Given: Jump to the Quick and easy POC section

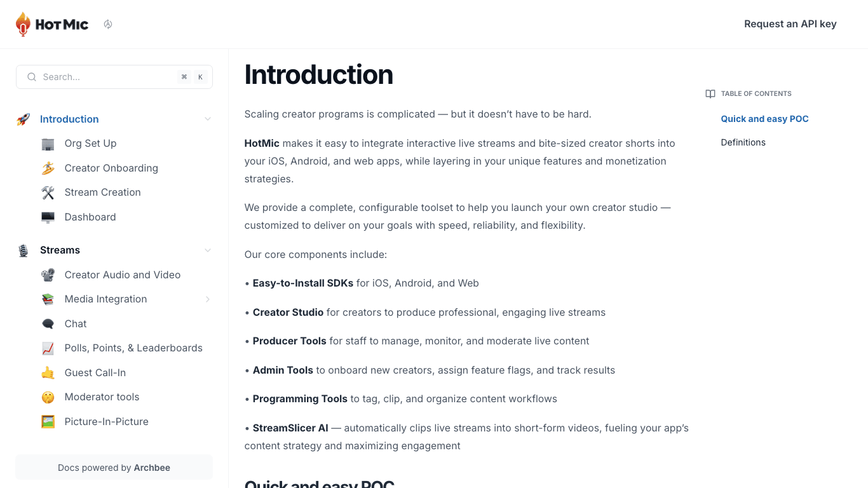Looking at the screenshot, I should [764, 119].
